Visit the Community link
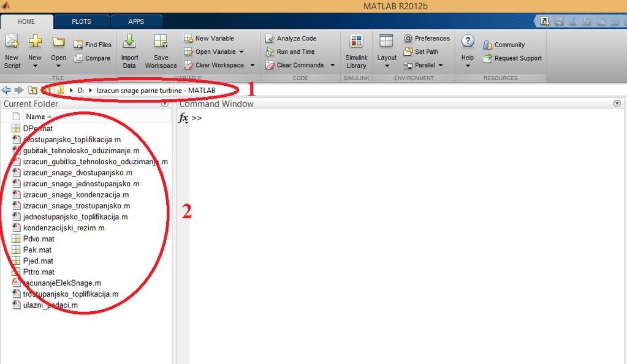The height and width of the screenshot is (364, 627). point(504,45)
